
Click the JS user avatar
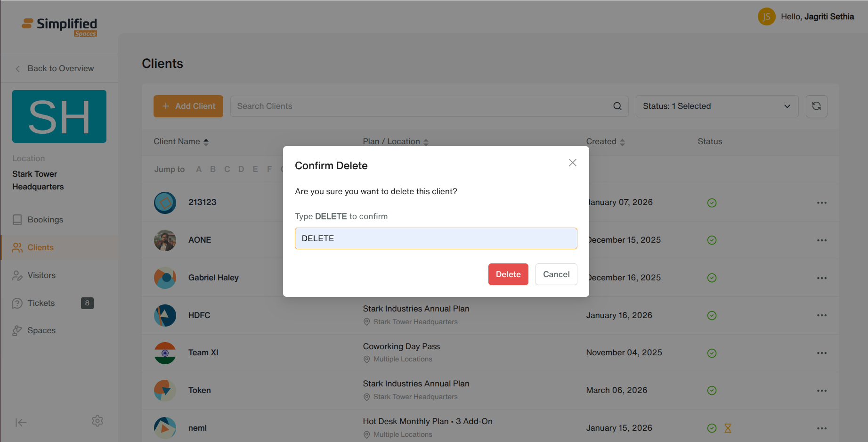coord(766,16)
